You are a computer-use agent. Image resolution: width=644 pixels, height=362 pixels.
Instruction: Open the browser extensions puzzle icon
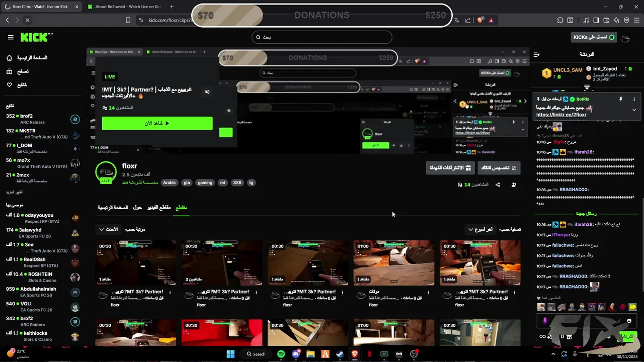click(x=560, y=20)
